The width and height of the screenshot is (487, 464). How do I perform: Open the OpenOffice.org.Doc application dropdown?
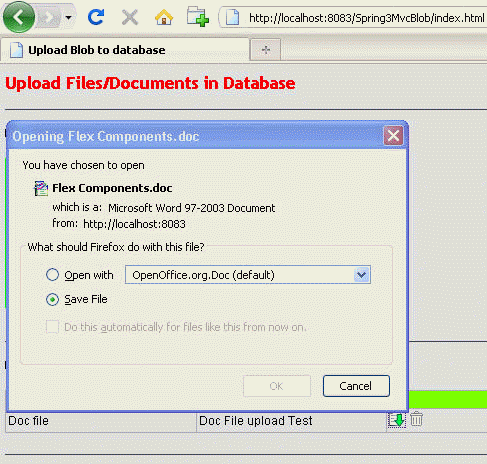point(248,275)
